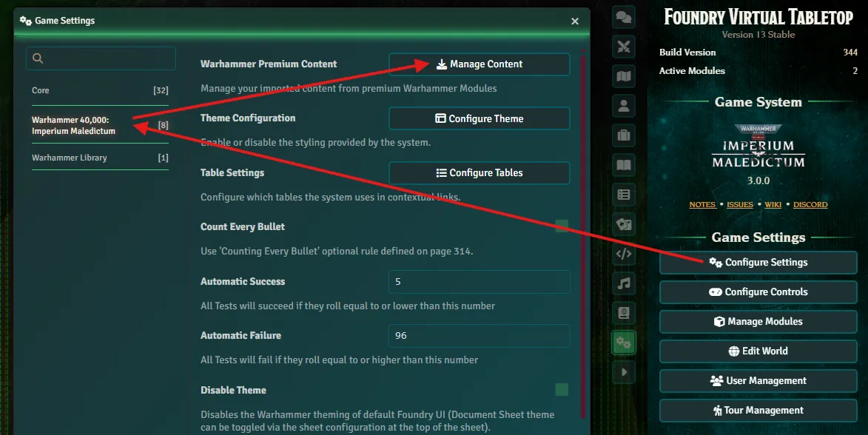Viewport: 868px width, 435px height.
Task: Edit the Automatic Success value field
Action: click(x=480, y=282)
